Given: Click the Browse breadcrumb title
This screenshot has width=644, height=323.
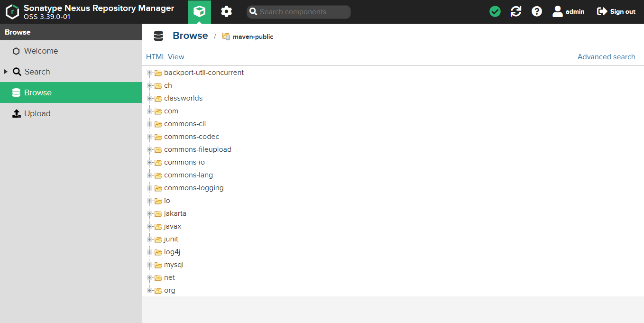Looking at the screenshot, I should (x=190, y=36).
